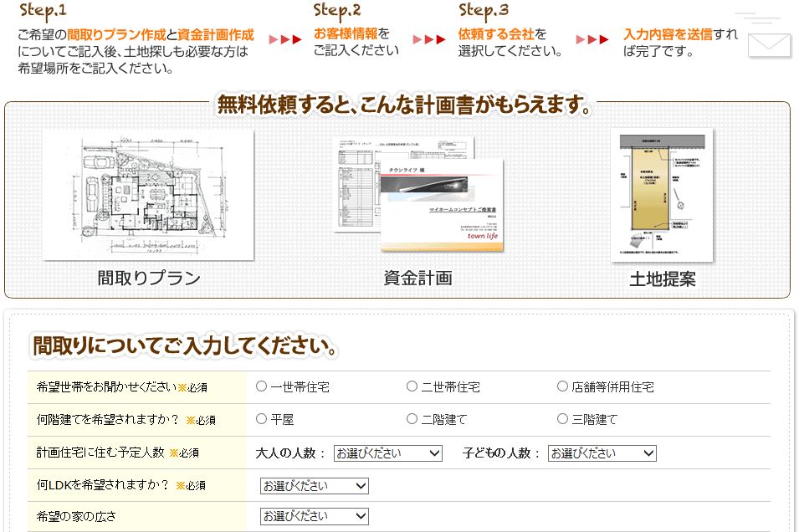799x532 pixels.
Task: Click the 計画住宅に住む予定人数 label
Action: (100, 453)
